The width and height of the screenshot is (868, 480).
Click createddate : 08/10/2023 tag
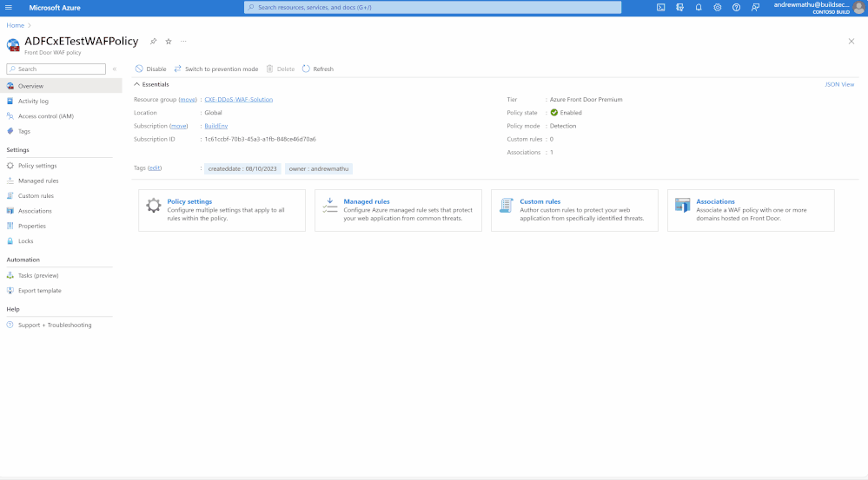click(x=242, y=168)
